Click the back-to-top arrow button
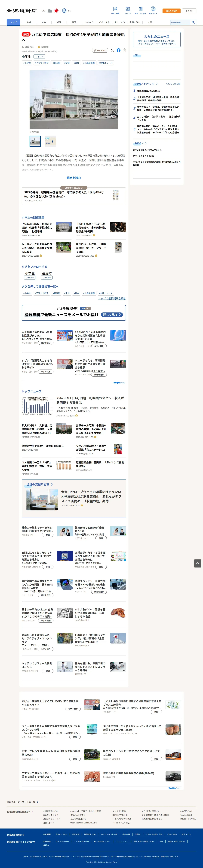Viewport: 203px width, 868px height. pyautogui.click(x=198, y=563)
